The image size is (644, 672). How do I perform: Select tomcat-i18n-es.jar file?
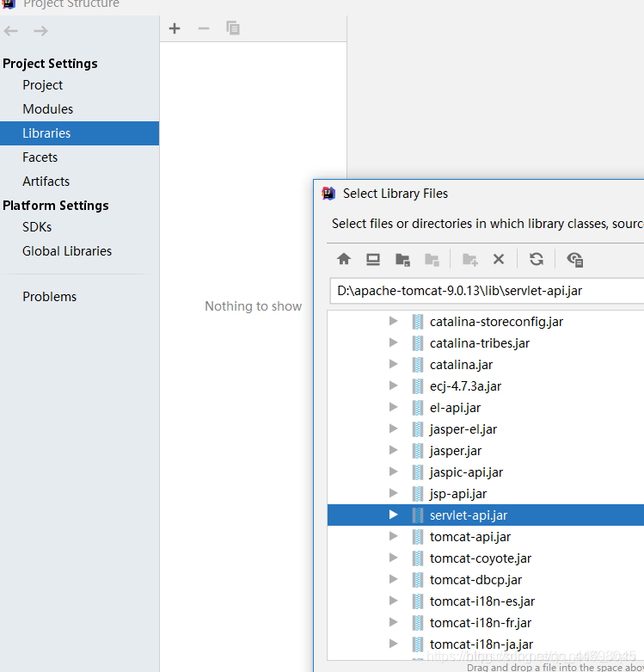(x=482, y=601)
